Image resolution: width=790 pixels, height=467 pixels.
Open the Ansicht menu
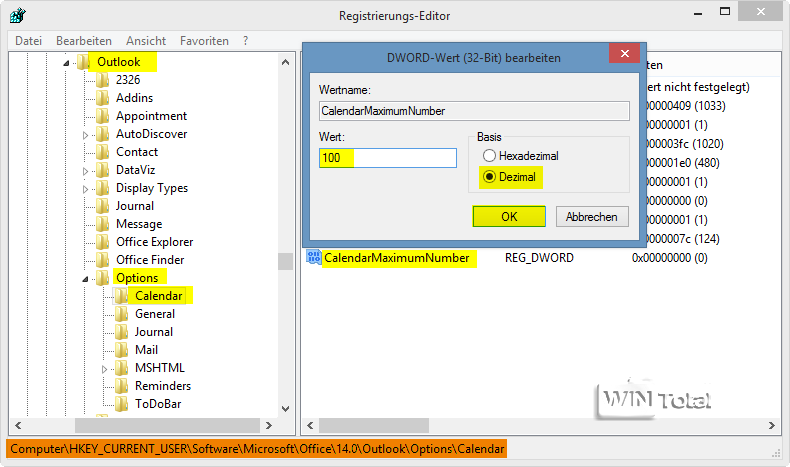[x=146, y=41]
